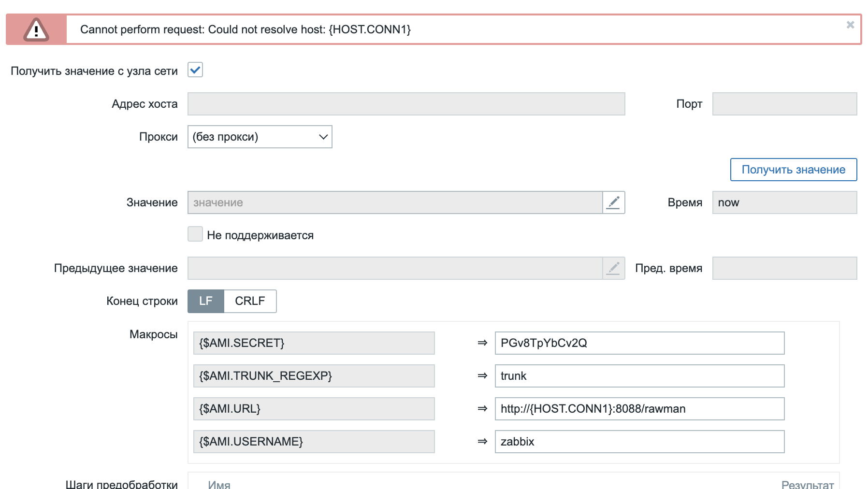Click pencil icon beside Предыдущее значение field
This screenshot has height=489, width=868.
coord(613,268)
